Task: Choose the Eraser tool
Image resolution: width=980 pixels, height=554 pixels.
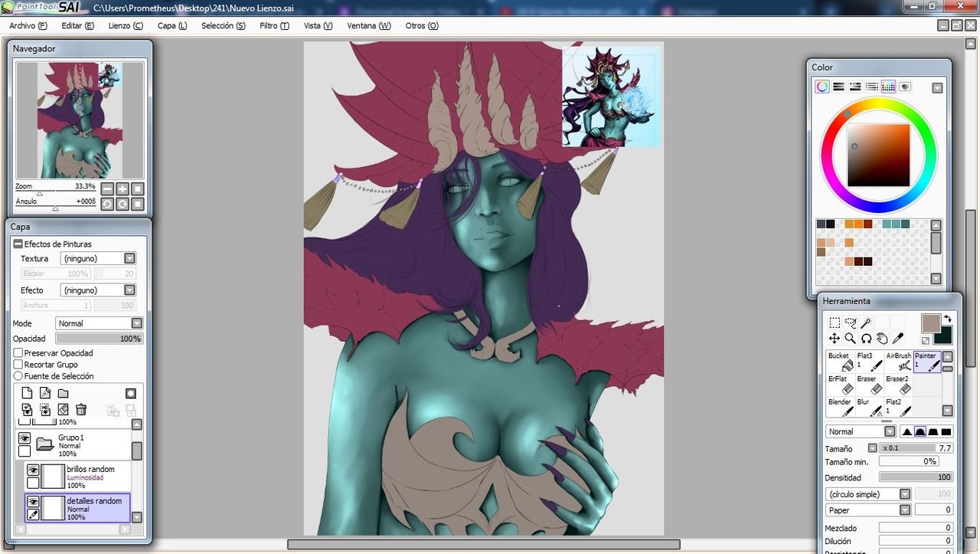Action: pos(870,385)
